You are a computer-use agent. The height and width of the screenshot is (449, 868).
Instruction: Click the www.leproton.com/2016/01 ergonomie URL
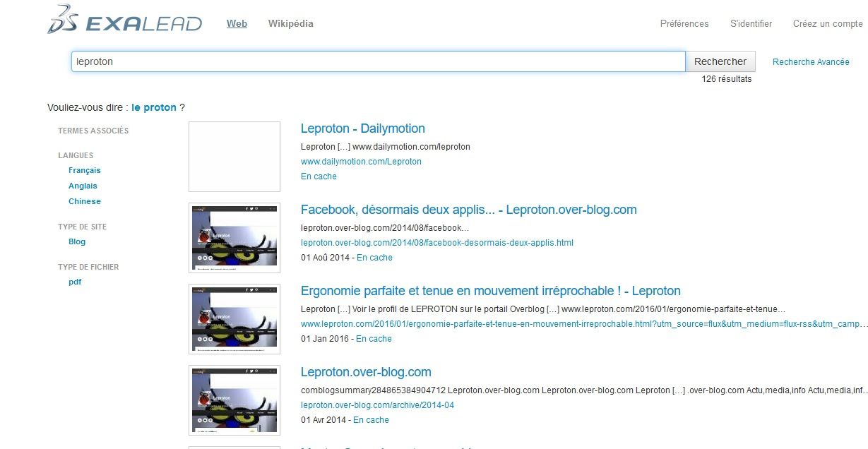[x=585, y=324]
